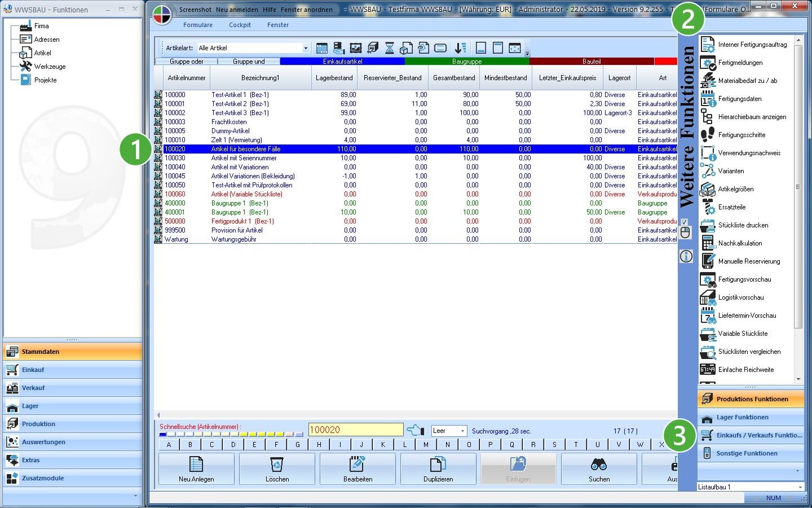Click the calendar grid icon in the article toolbar
This screenshot has width=812, height=508.
click(x=322, y=48)
